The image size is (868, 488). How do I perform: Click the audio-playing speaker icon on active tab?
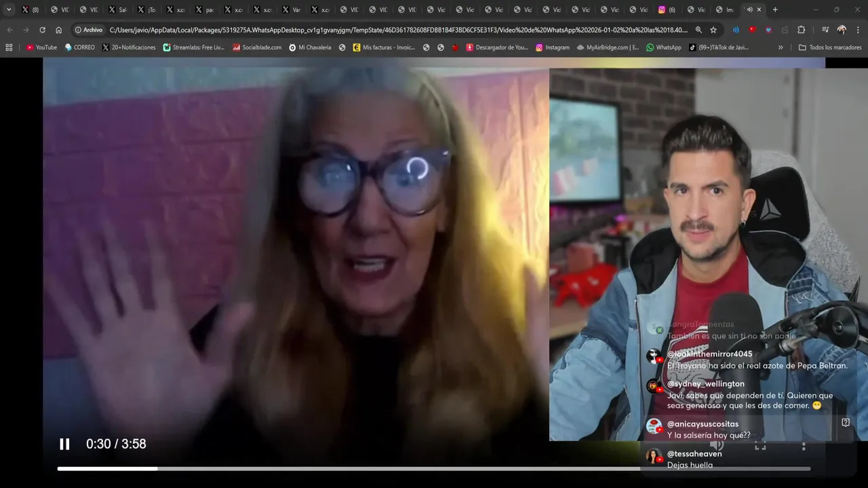(x=749, y=9)
